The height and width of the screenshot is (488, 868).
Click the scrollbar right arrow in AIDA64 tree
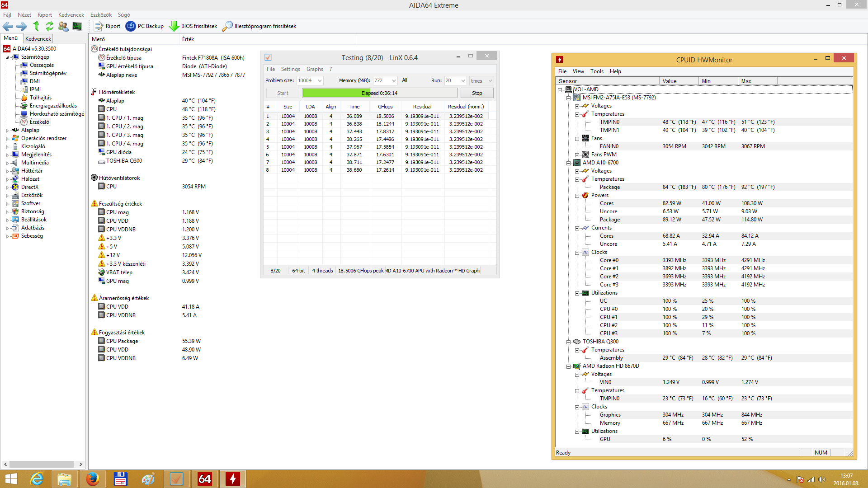81,464
